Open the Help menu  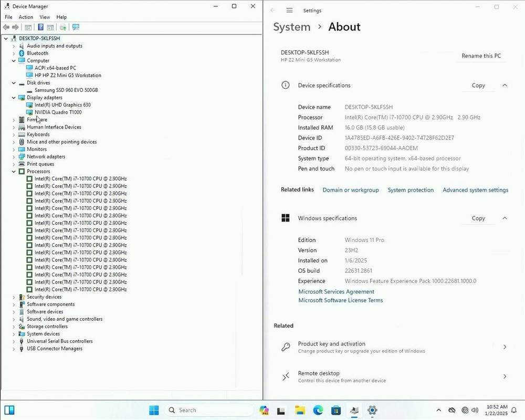(61, 17)
